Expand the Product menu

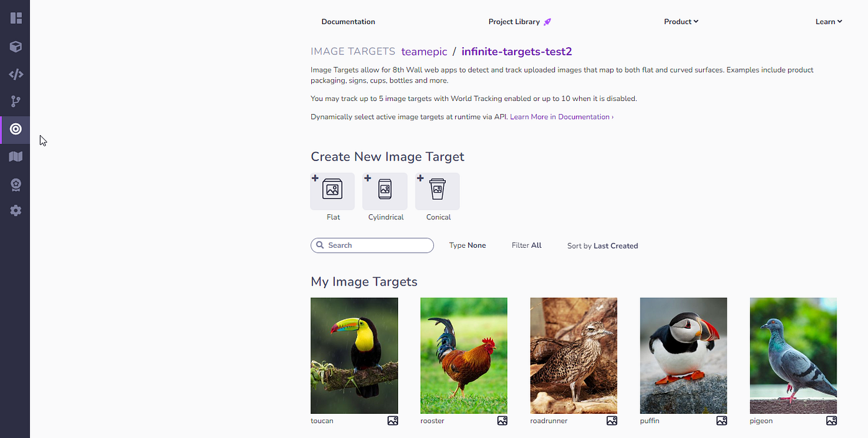click(x=681, y=22)
